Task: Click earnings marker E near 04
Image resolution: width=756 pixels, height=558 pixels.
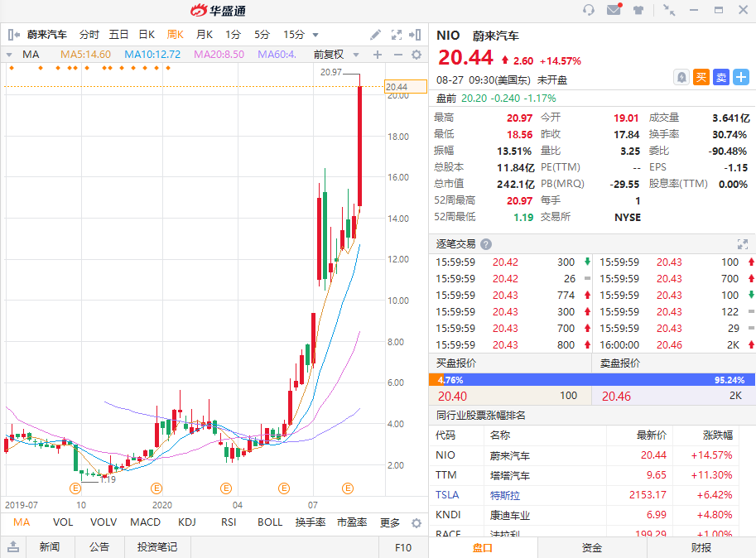Action: [x=226, y=488]
